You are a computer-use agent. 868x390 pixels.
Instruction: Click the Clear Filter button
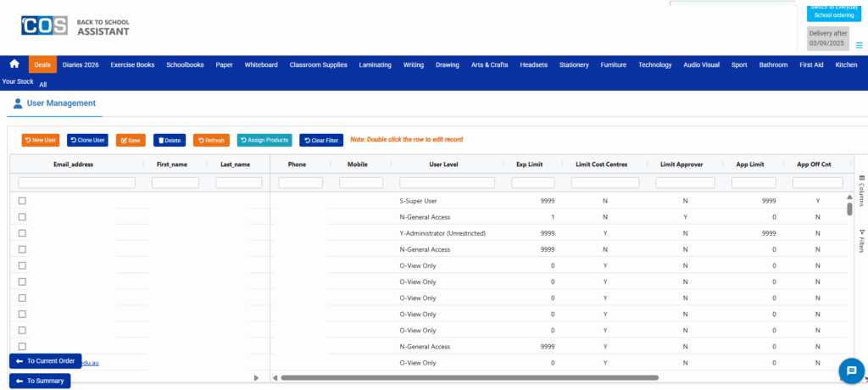tap(321, 140)
